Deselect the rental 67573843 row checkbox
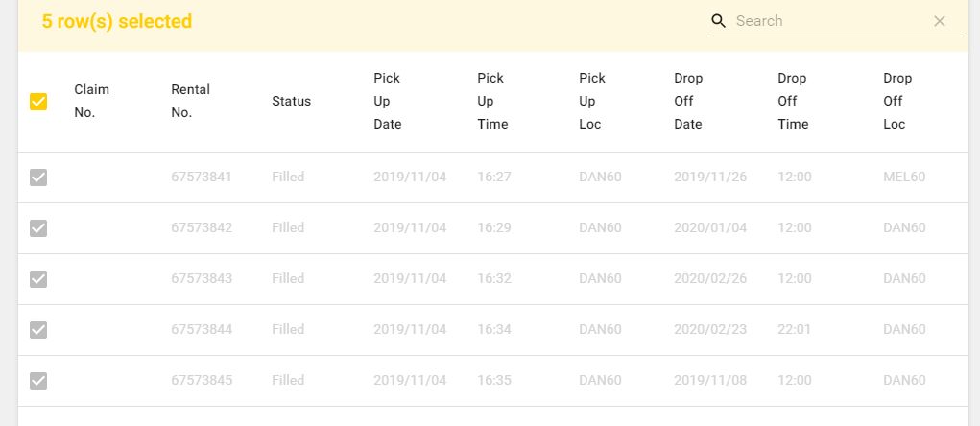 (x=38, y=279)
